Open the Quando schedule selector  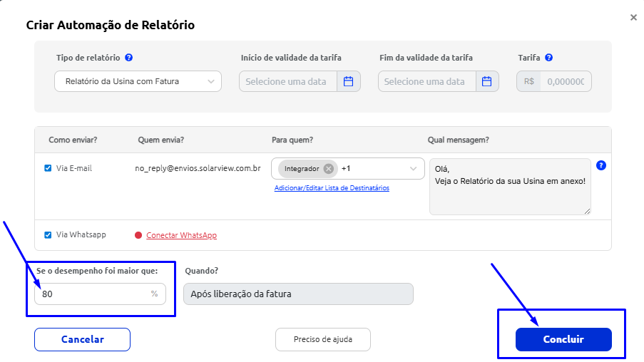click(x=298, y=294)
